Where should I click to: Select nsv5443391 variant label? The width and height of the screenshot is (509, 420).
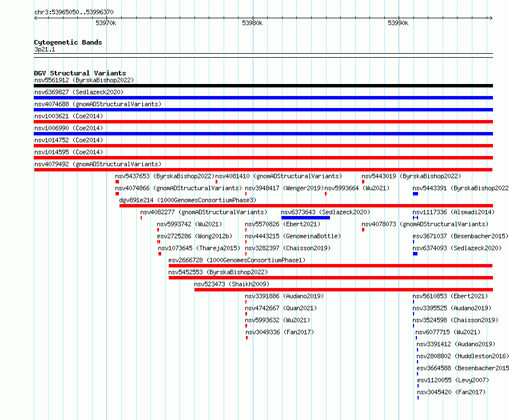pyautogui.click(x=460, y=188)
